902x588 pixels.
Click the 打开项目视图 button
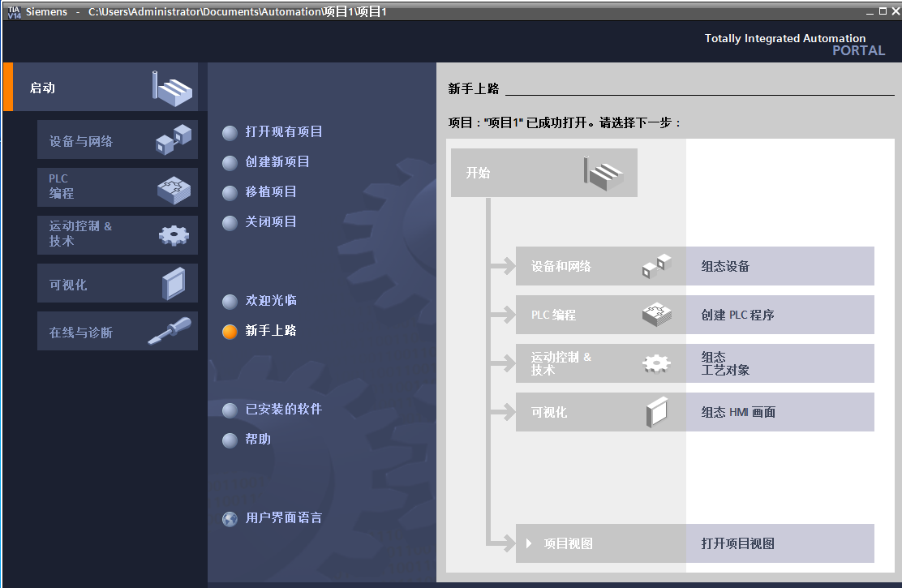(x=780, y=543)
